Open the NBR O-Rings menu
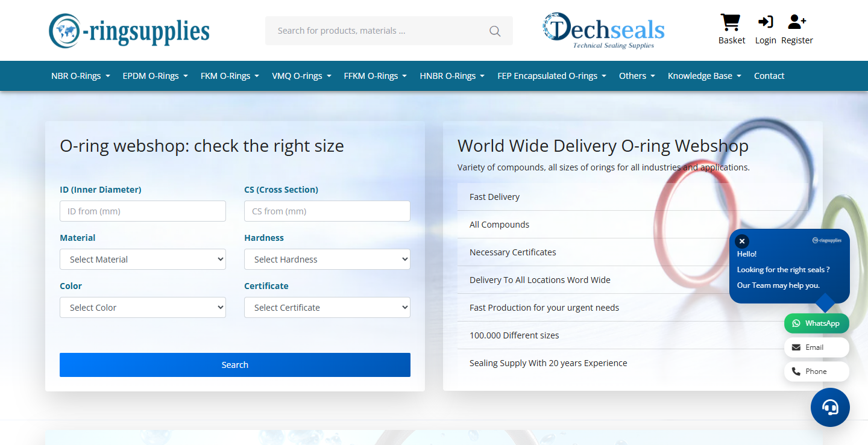This screenshot has width=868, height=445. [x=81, y=76]
